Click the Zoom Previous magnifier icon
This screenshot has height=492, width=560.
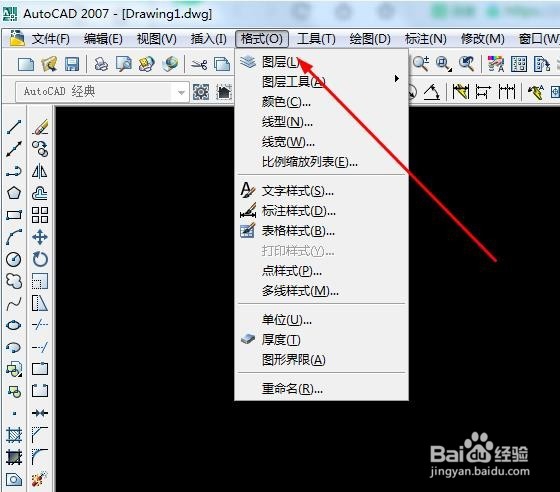466,64
